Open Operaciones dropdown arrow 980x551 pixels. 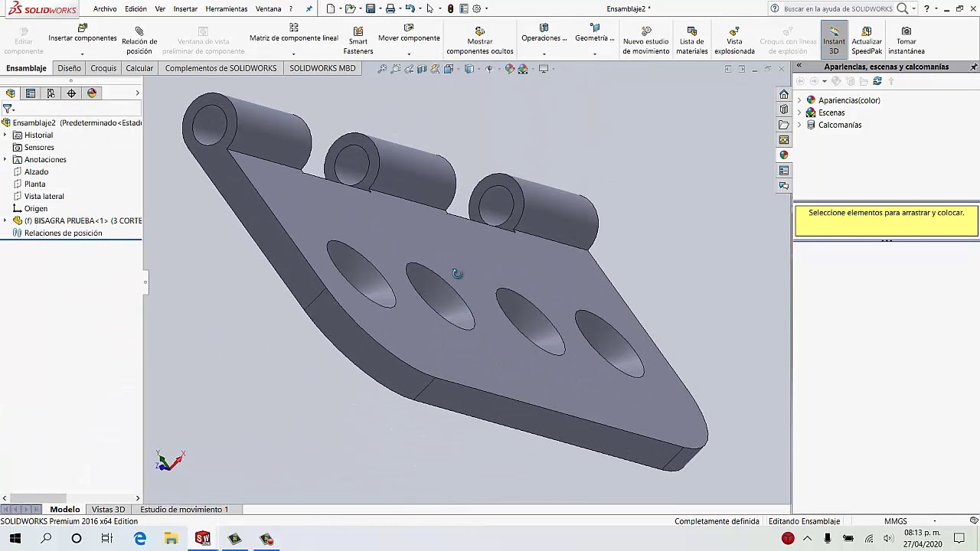tap(544, 54)
